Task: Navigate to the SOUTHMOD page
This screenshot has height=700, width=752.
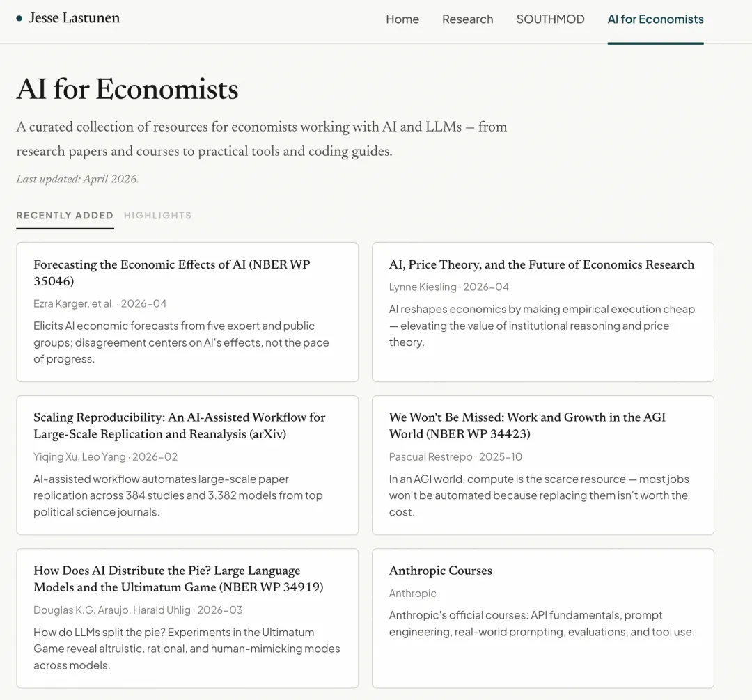Action: (x=550, y=19)
